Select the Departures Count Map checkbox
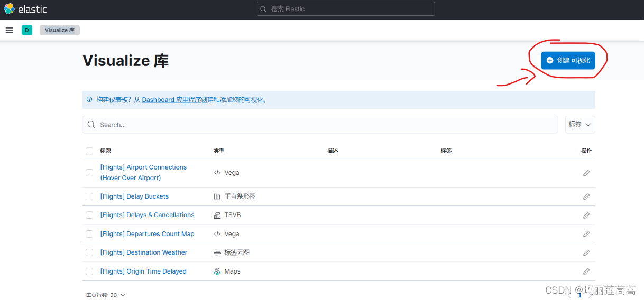 click(89, 234)
